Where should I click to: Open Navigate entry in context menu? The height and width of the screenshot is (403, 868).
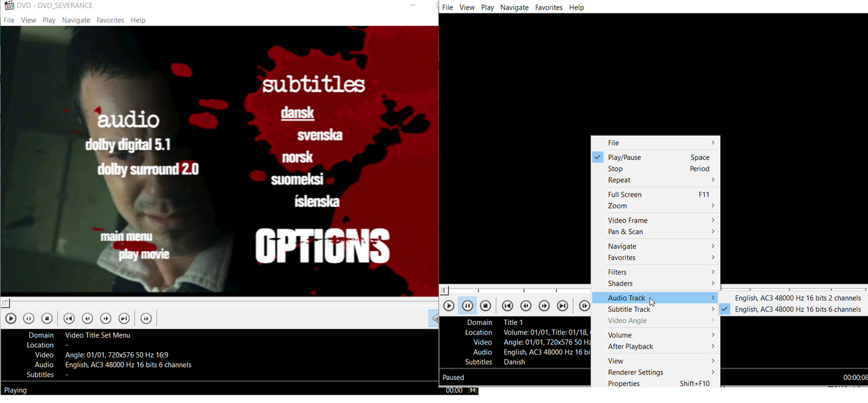(x=655, y=246)
